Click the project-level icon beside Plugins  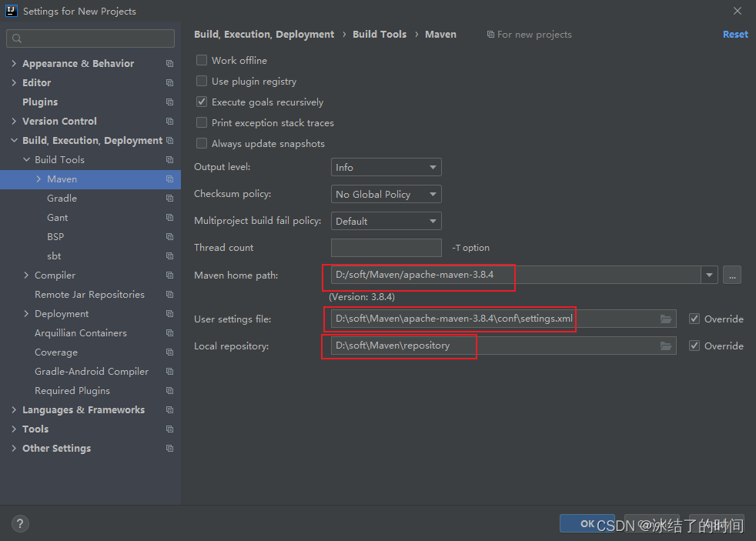(x=169, y=102)
